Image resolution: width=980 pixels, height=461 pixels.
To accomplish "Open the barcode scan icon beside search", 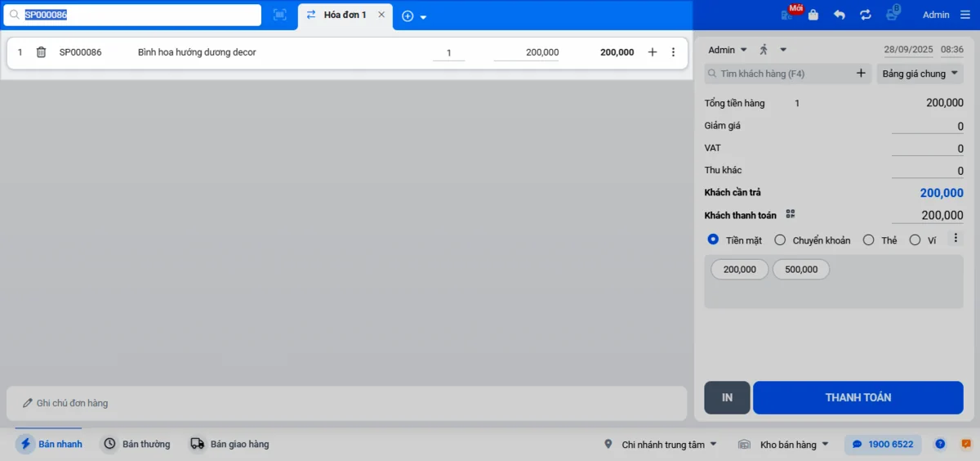I will [x=280, y=15].
